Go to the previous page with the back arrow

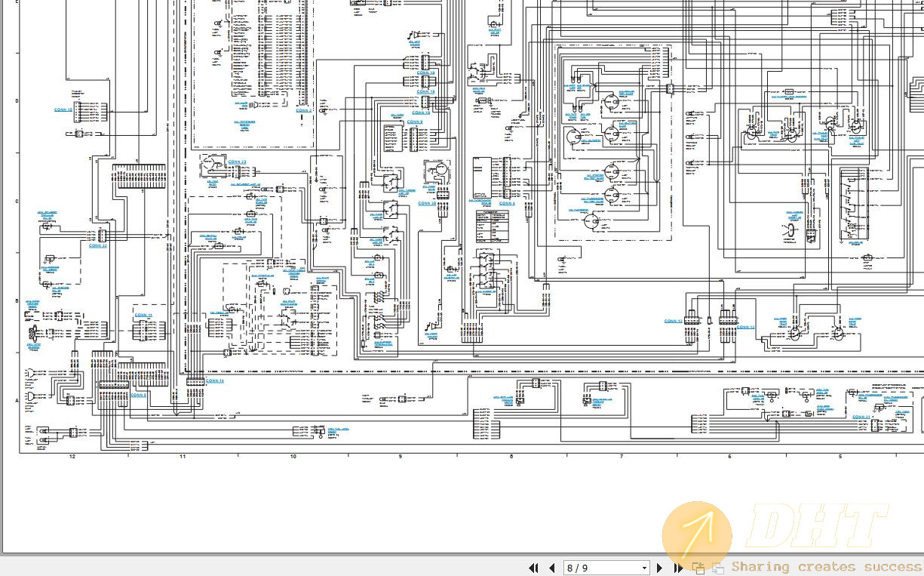tap(551, 568)
